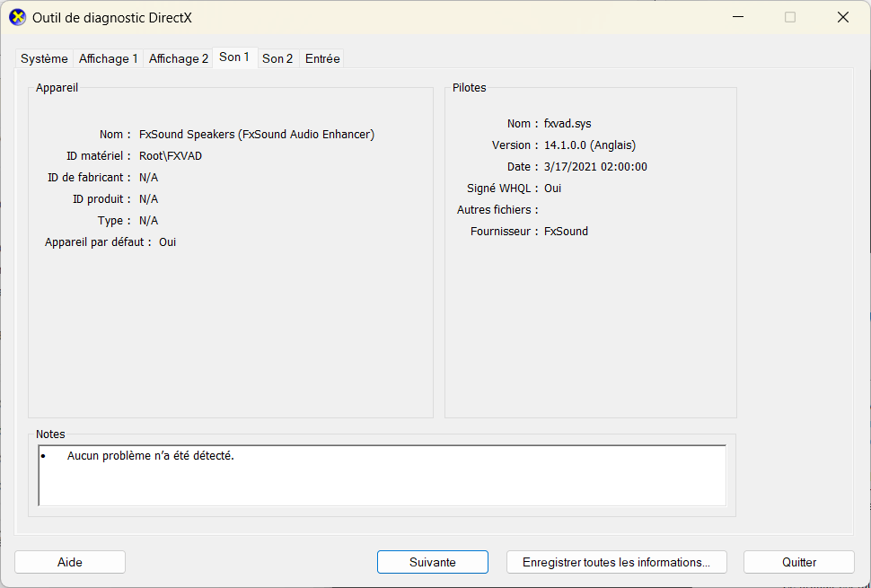Viewport: 871px width, 588px height.
Task: Click driver name 'fxvad.sys'
Action: click(567, 124)
